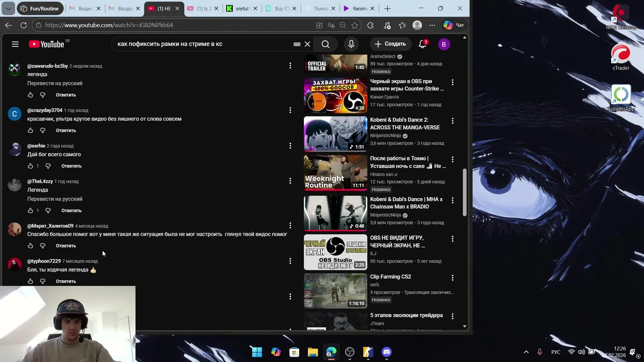Open options for 'Черный экран в OBS' video
Screen dimensions: 644x362
452,82
